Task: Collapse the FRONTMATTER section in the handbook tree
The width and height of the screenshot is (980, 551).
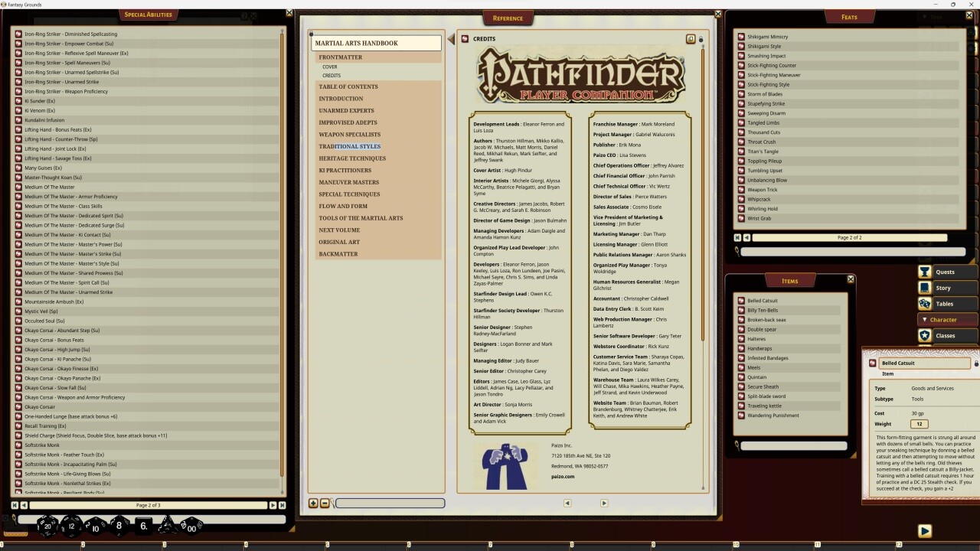Action: click(341, 57)
